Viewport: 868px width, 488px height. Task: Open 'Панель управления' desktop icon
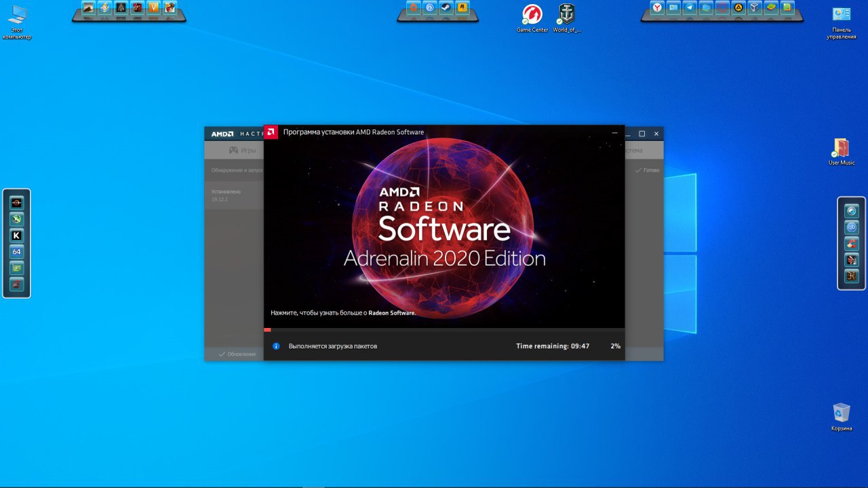tap(841, 22)
